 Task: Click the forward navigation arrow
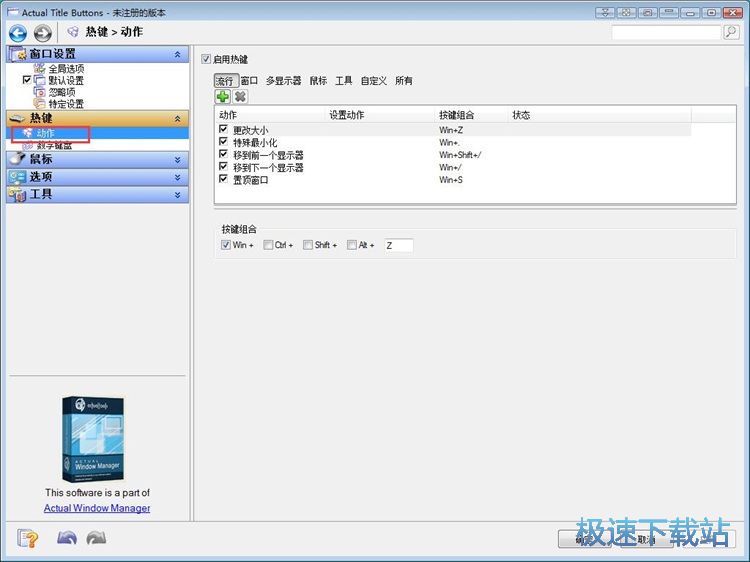pyautogui.click(x=42, y=33)
